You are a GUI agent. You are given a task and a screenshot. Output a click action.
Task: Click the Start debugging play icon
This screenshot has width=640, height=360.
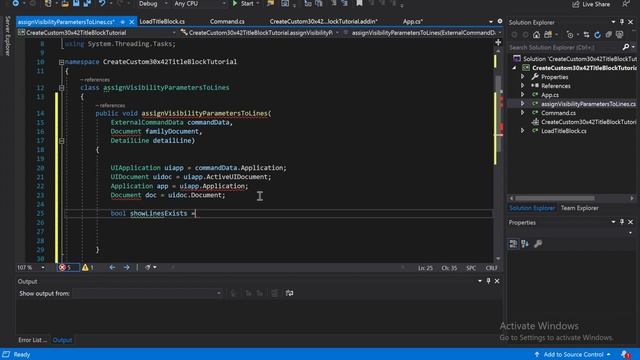point(235,4)
